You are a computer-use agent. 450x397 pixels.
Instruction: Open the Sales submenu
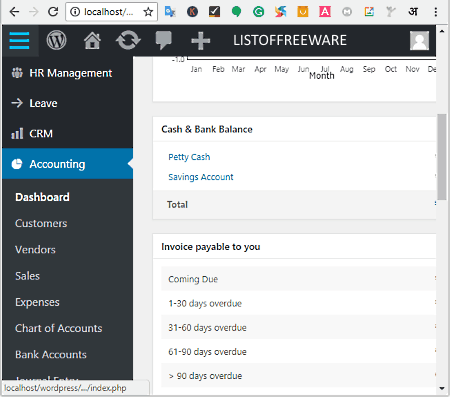pos(27,276)
